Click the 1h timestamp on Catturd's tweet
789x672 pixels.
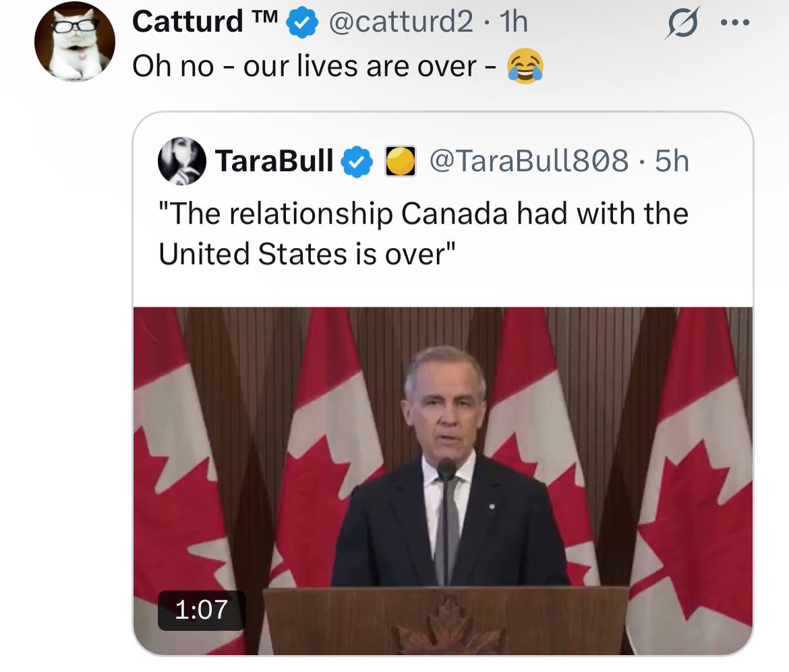click(513, 24)
